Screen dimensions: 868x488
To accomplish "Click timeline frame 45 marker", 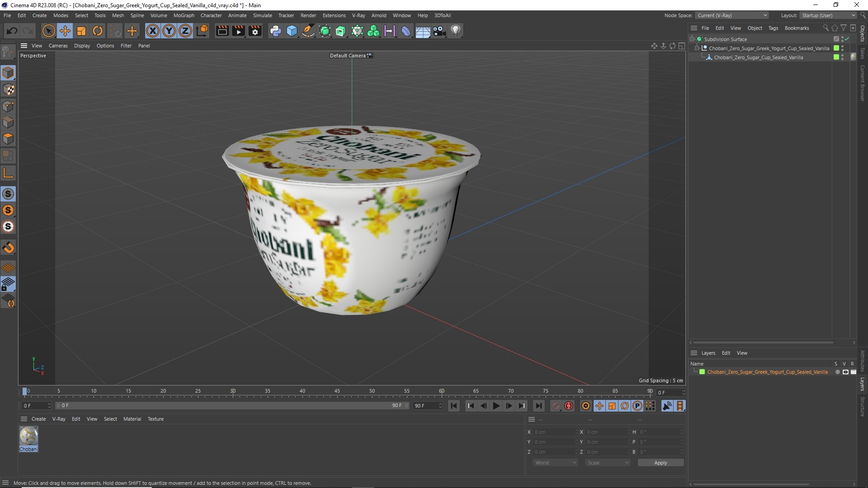I will point(337,391).
